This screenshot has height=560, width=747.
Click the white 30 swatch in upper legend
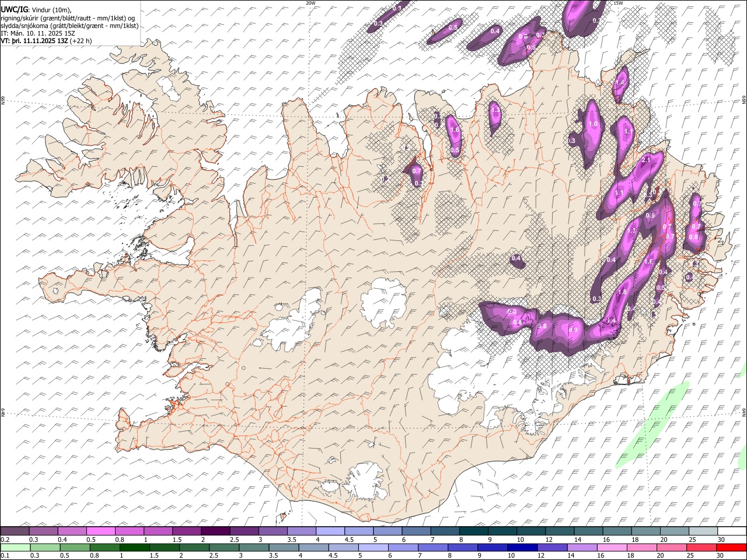click(x=732, y=531)
